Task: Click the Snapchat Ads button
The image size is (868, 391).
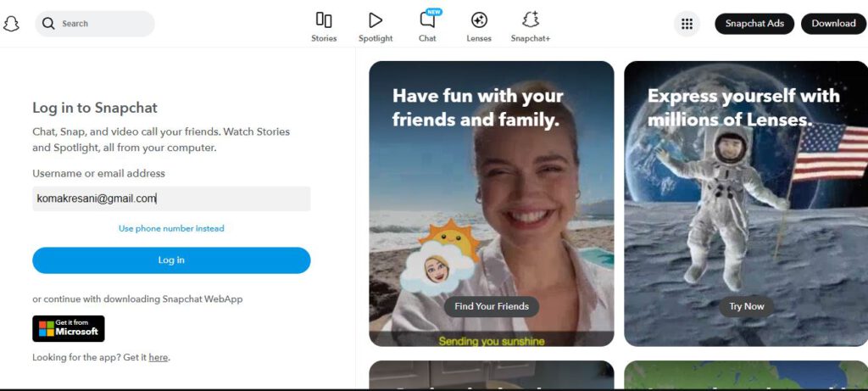Action: pos(754,24)
